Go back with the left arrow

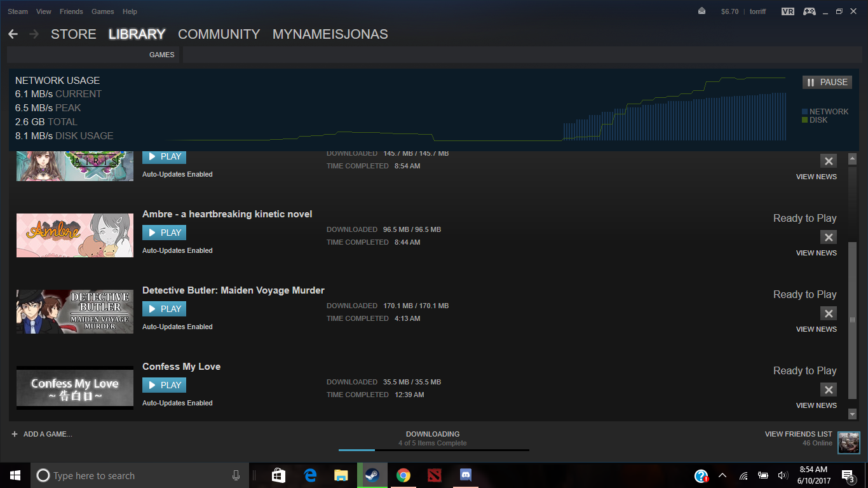pos(13,34)
